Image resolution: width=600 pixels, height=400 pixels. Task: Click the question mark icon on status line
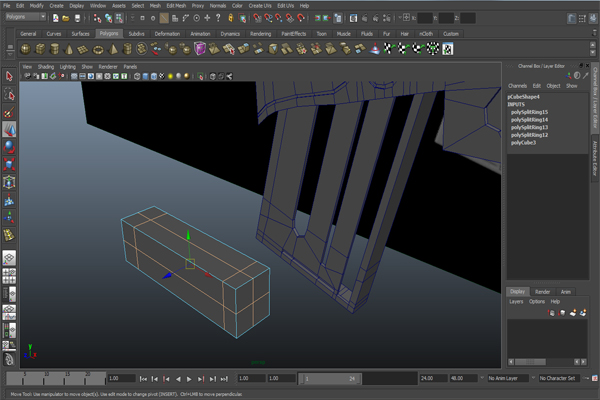click(x=218, y=18)
